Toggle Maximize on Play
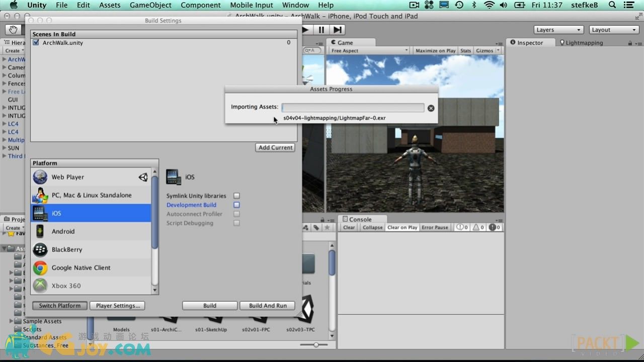This screenshot has width=644, height=362. (x=435, y=50)
